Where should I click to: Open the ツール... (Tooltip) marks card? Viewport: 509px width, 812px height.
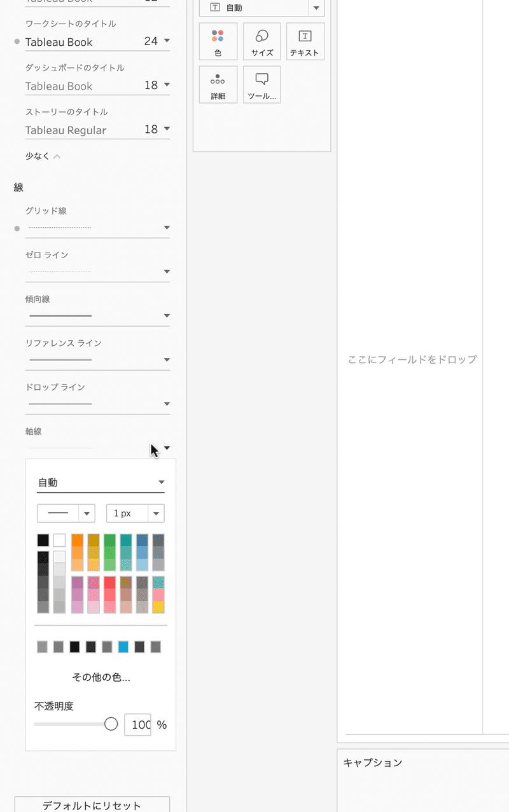tap(261, 85)
